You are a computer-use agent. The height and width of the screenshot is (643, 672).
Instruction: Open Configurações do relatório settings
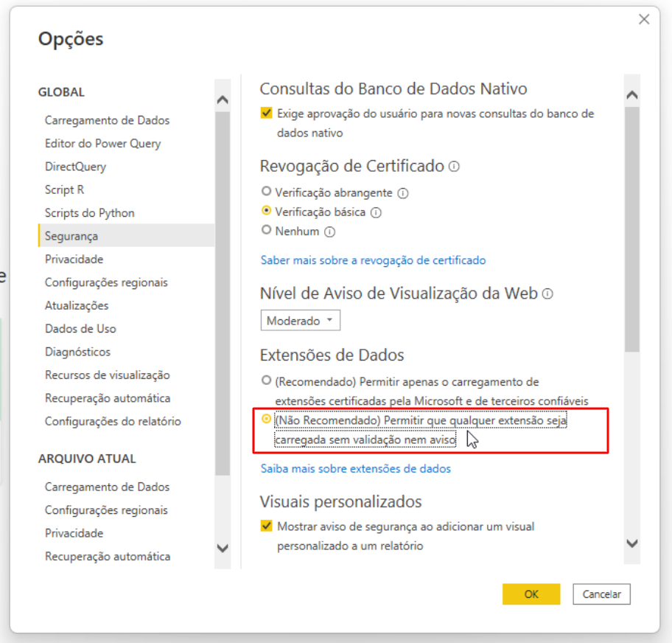pyautogui.click(x=113, y=422)
